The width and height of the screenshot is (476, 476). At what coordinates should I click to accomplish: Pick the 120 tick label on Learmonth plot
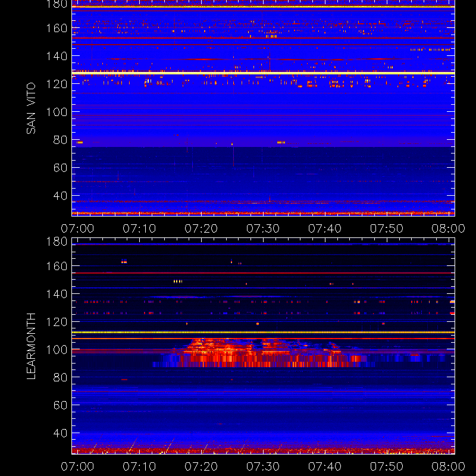tap(57, 322)
